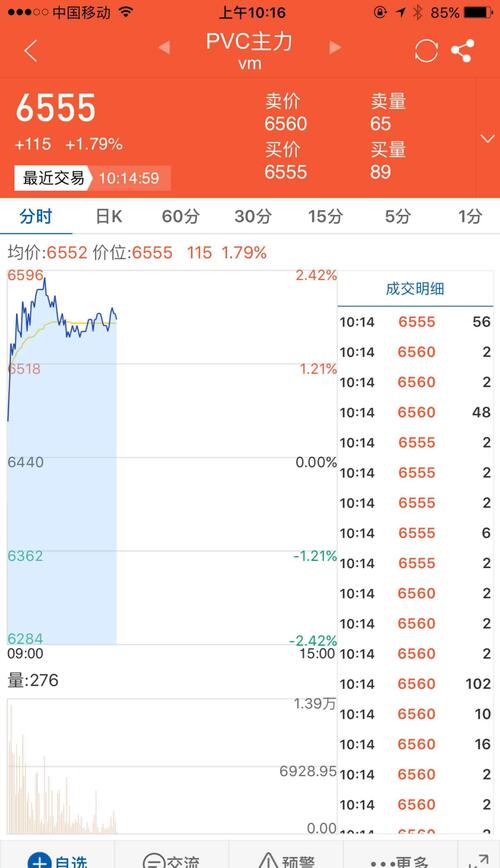The height and width of the screenshot is (868, 500).
Task: Tap PVC主力 contract title
Action: [249, 42]
